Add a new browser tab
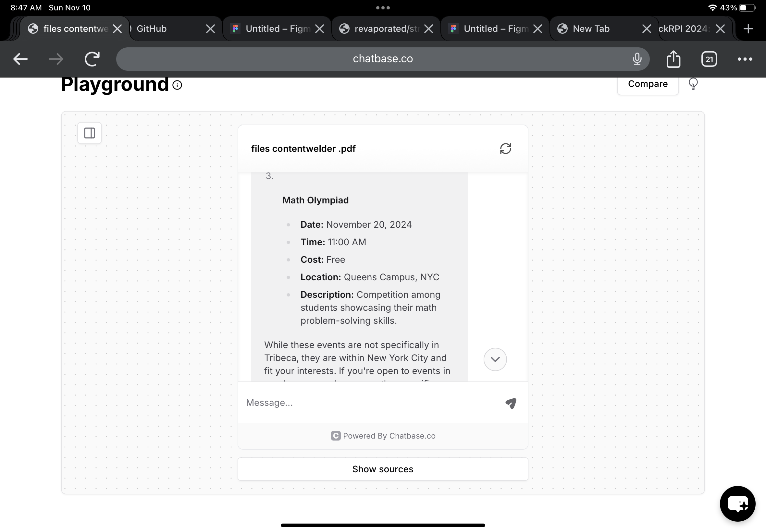Image resolution: width=766 pixels, height=532 pixels. coord(748,29)
